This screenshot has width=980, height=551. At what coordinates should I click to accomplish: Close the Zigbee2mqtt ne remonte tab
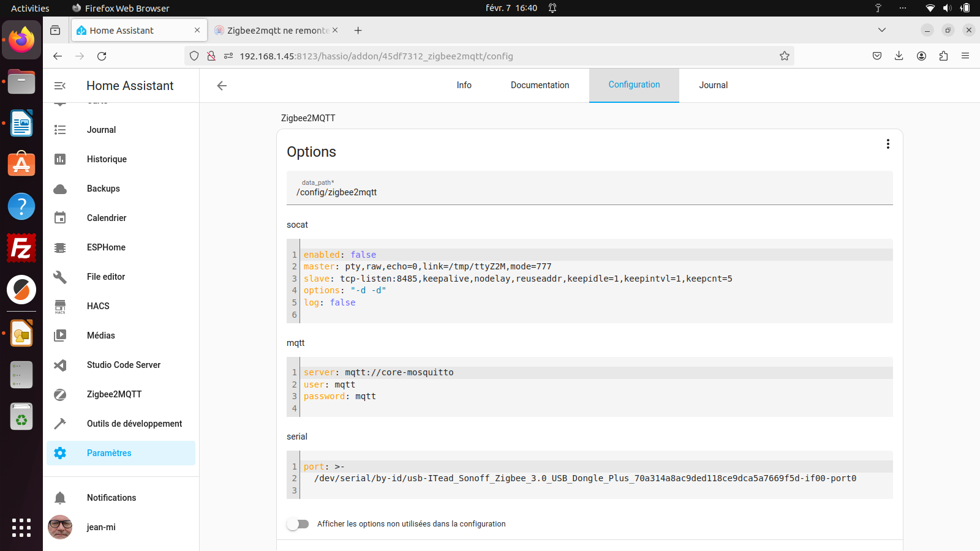(x=335, y=30)
